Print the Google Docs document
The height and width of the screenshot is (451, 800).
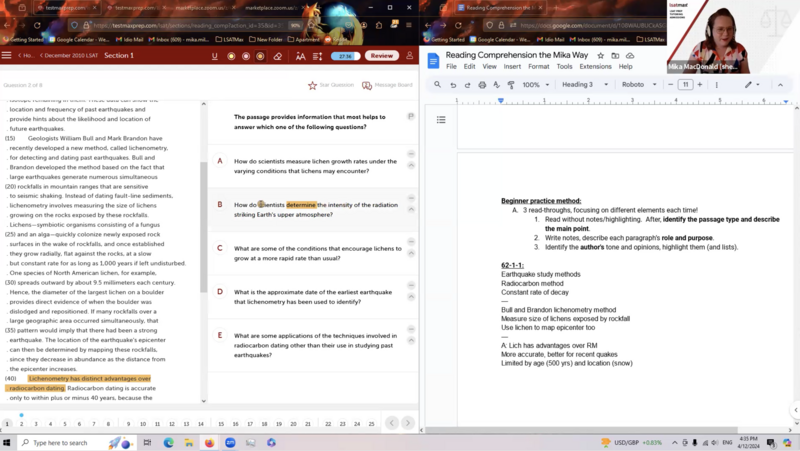[482, 85]
